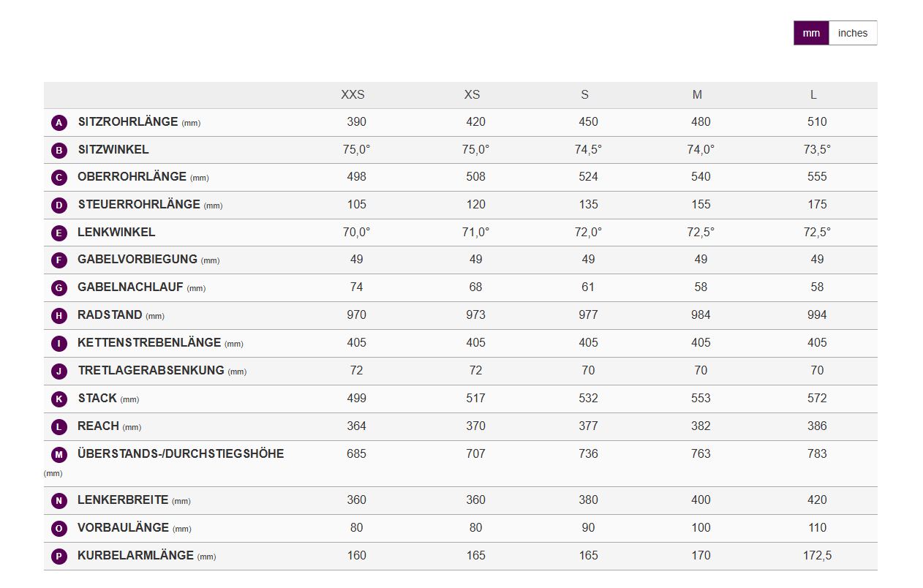
Task: Click the M size column header
Action: tap(697, 95)
